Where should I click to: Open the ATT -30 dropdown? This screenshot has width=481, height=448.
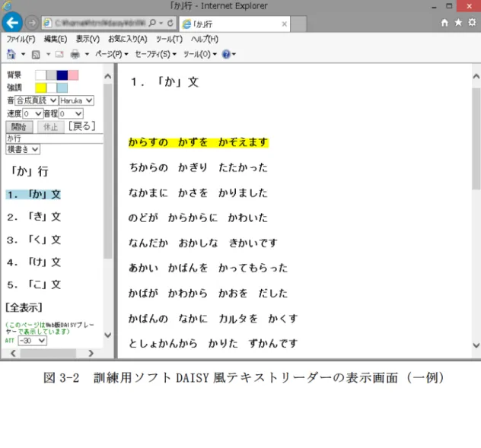point(32,341)
